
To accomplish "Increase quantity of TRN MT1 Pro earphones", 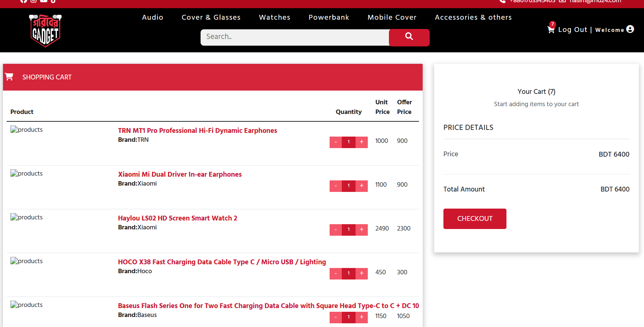I will pyautogui.click(x=361, y=142).
